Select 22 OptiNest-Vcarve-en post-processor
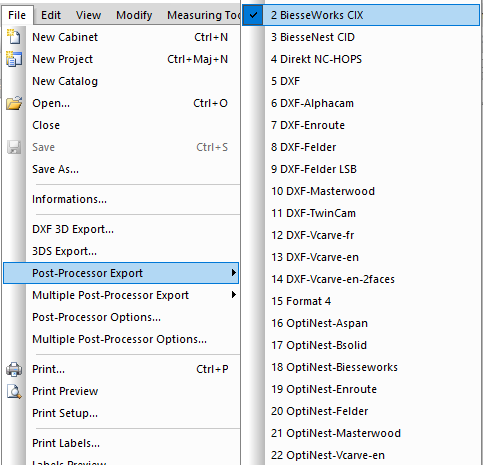Viewport: 483px width, 465px height. coord(361,455)
